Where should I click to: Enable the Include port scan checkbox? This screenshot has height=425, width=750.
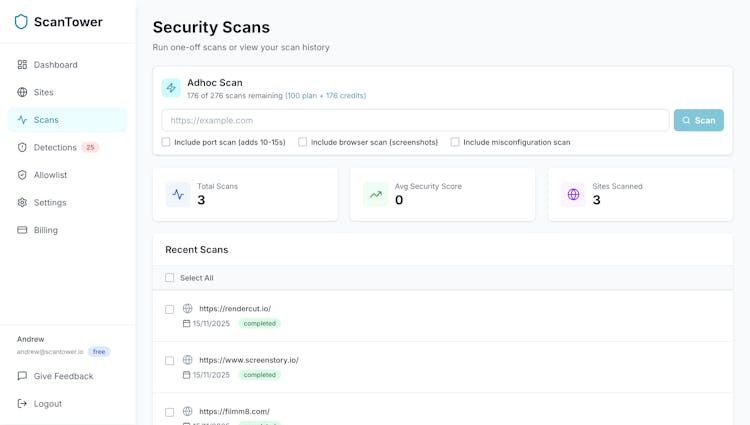(166, 142)
